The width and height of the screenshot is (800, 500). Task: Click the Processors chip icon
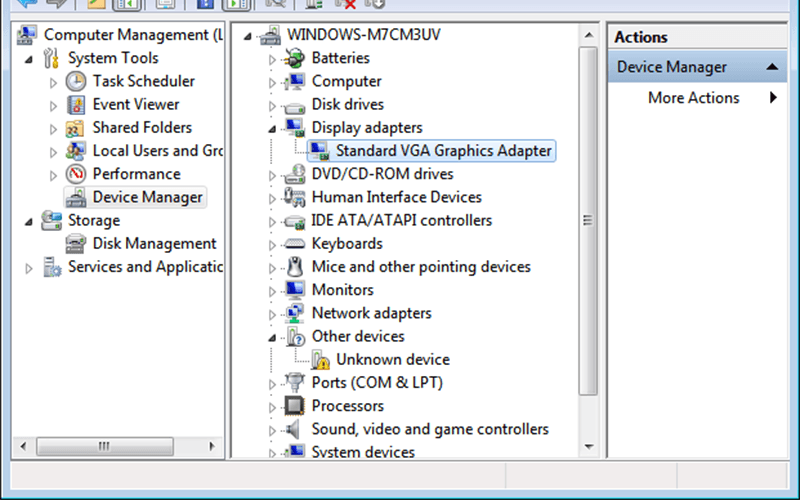(x=294, y=406)
